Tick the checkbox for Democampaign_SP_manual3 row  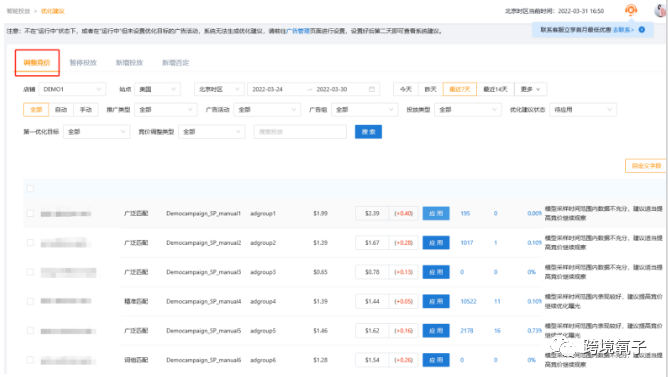point(30,272)
